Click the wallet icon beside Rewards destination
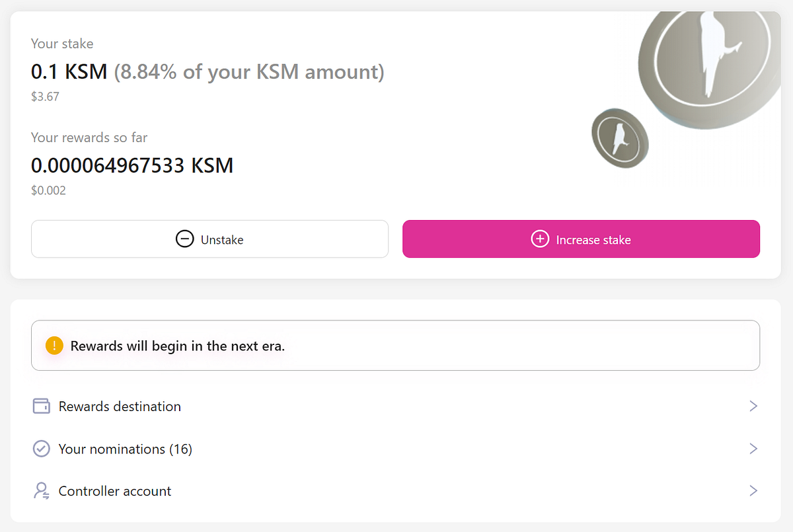The width and height of the screenshot is (793, 532). pos(42,406)
